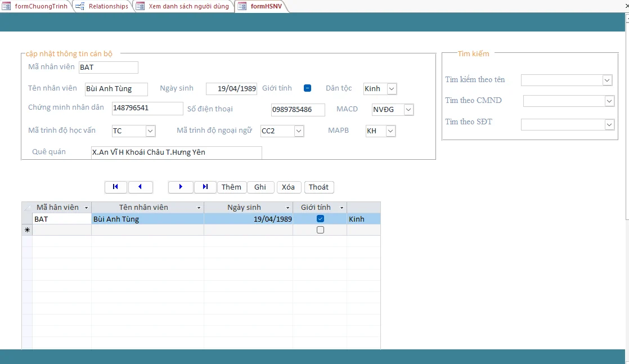Click the Quê quán text field
Screen dimensions: 629x364
pos(176,152)
